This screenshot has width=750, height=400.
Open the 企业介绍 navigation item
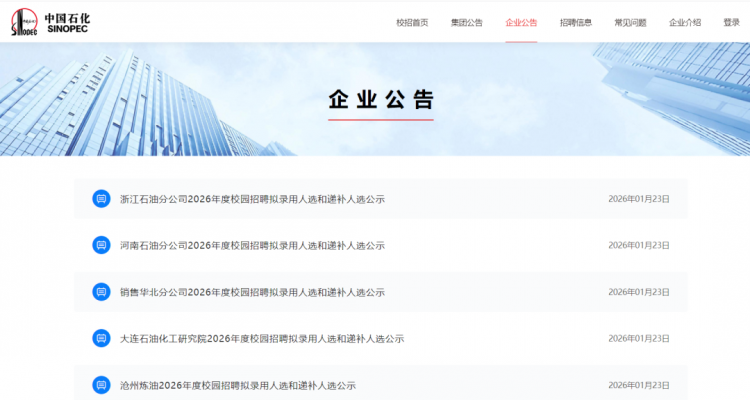(685, 22)
